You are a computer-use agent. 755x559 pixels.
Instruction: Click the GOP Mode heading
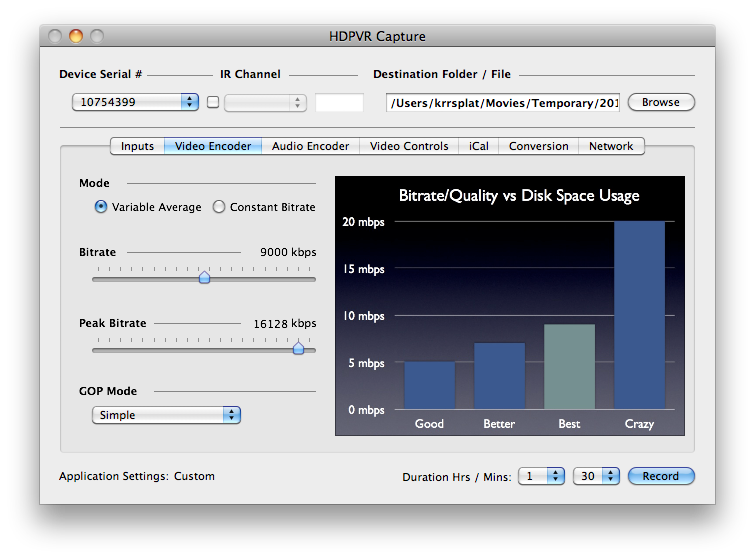[108, 391]
